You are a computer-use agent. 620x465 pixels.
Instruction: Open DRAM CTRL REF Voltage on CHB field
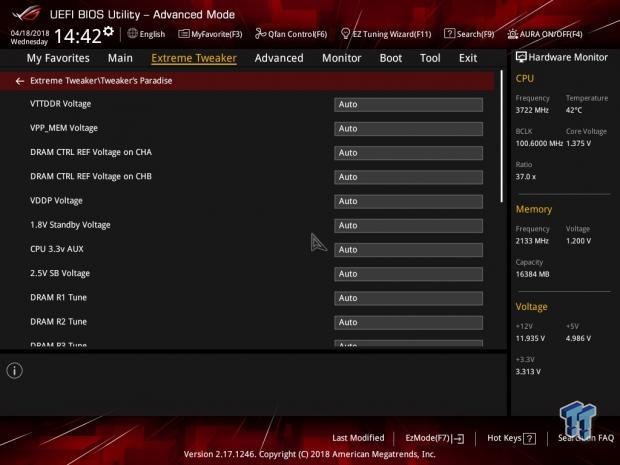pos(408,177)
